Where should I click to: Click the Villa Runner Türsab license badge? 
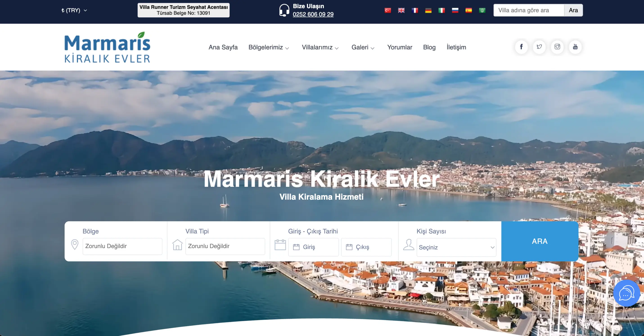click(x=183, y=10)
